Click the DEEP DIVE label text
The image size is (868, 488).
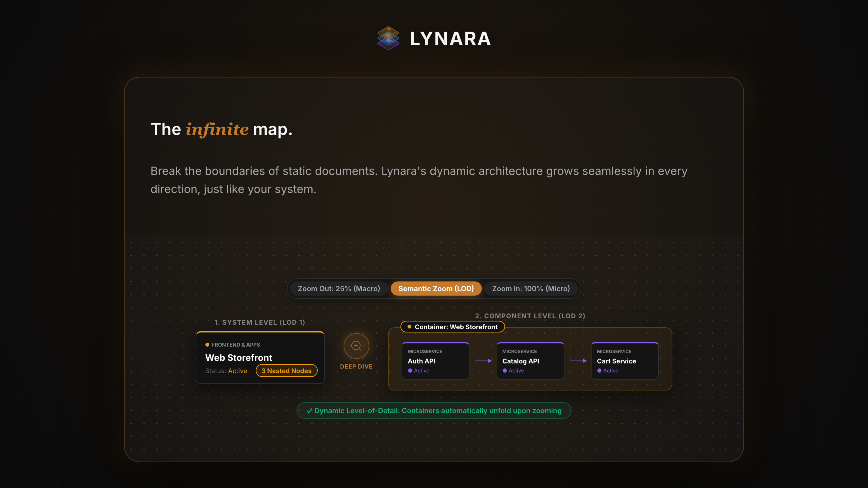pos(356,366)
